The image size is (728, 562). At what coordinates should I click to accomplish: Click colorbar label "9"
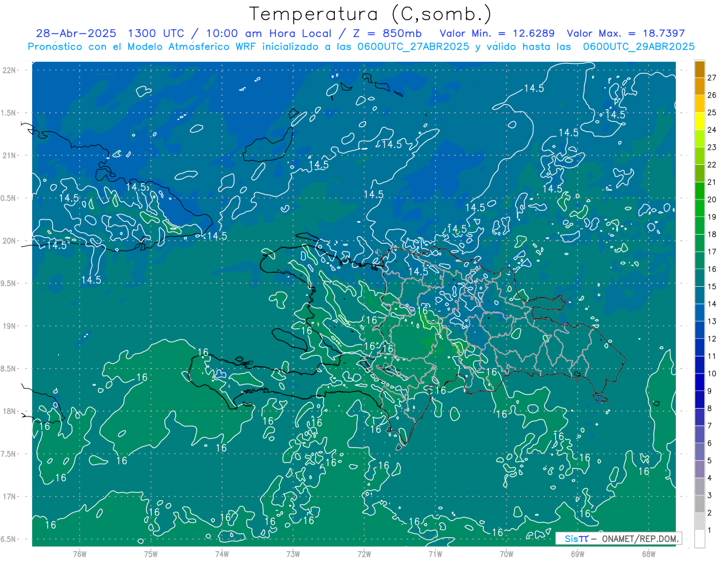[x=710, y=391]
